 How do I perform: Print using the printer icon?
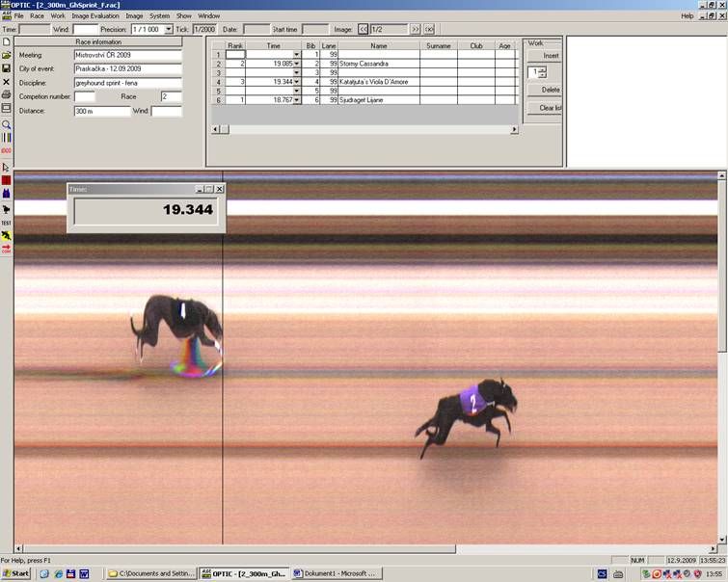6,94
